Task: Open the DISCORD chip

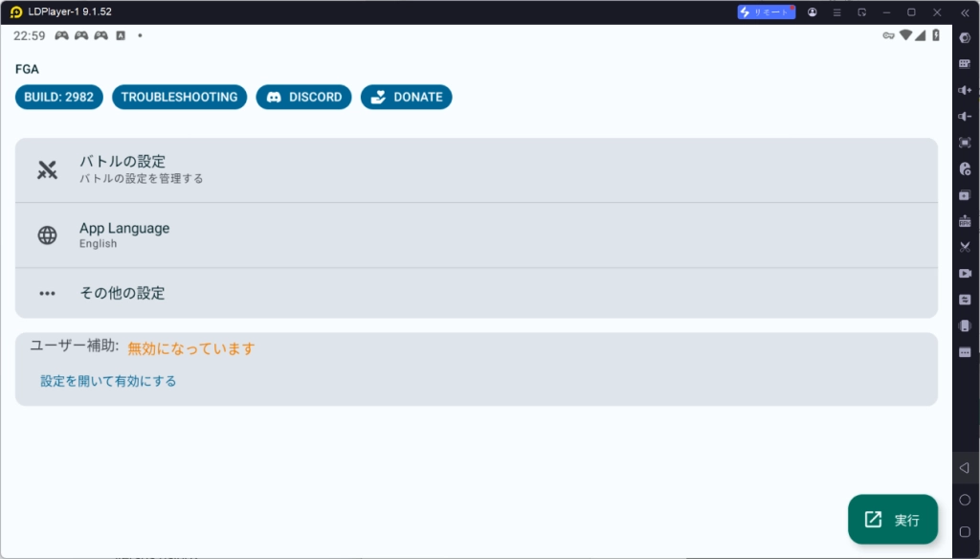Action: 303,97
